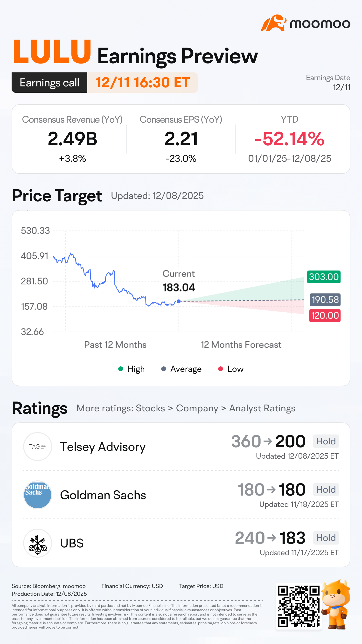Click the blue current price point
This screenshot has height=644, width=362.
(x=179, y=301)
